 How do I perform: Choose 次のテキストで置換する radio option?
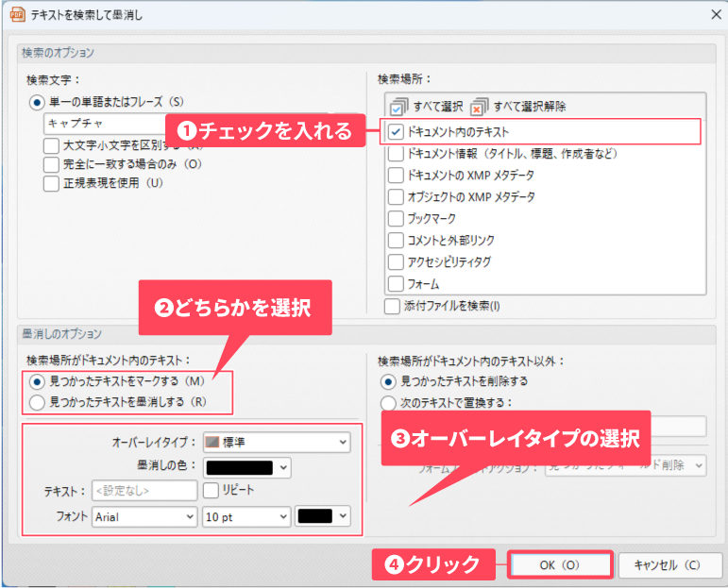point(387,403)
